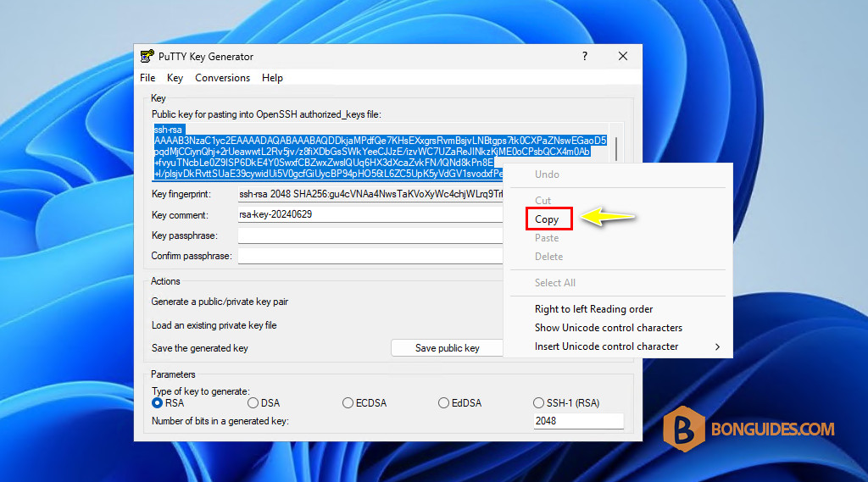This screenshot has height=482, width=868.
Task: Click the Confirm passphrase input field
Action: 370,256
